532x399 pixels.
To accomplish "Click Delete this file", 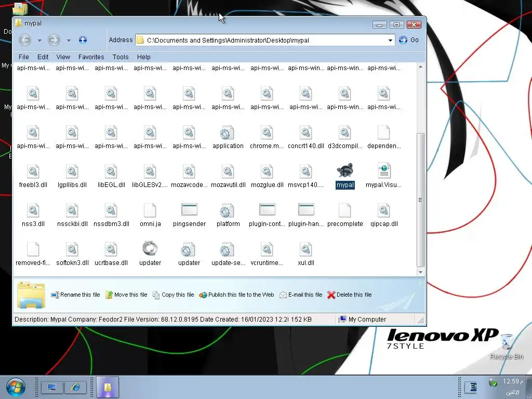I will tap(350, 295).
